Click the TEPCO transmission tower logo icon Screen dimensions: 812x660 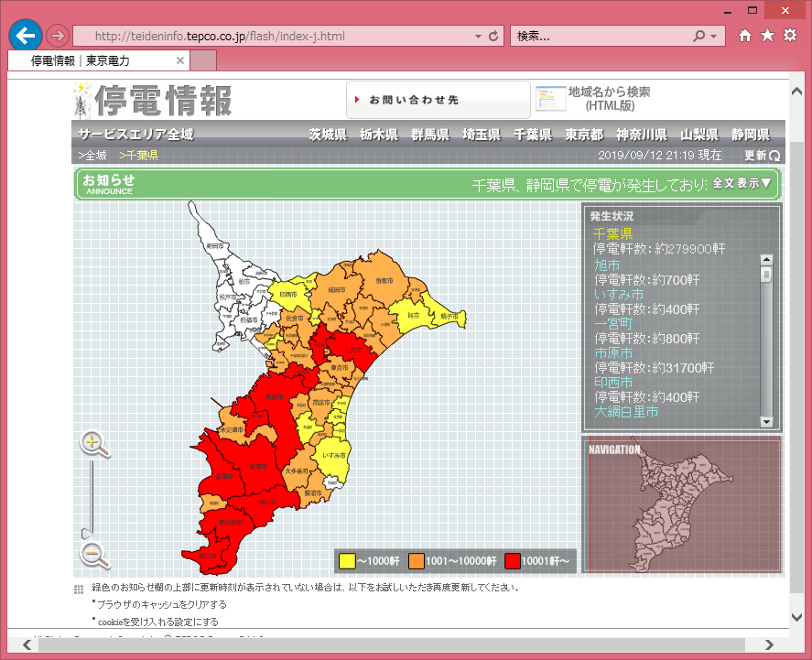pyautogui.click(x=81, y=99)
